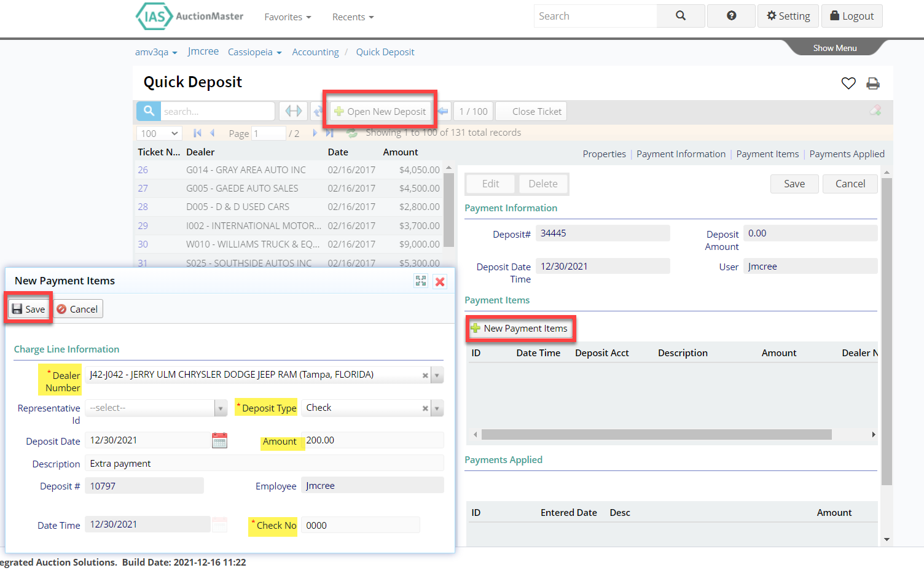Screen dimensions: 924x573
Task: Expand the Cassiopeia breadcrumb dropdown
Action: click(x=254, y=52)
